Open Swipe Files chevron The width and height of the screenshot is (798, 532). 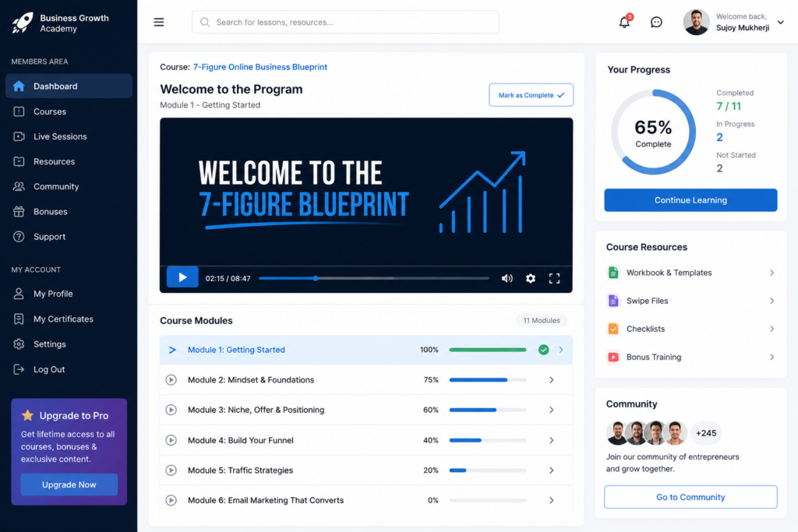(772, 301)
